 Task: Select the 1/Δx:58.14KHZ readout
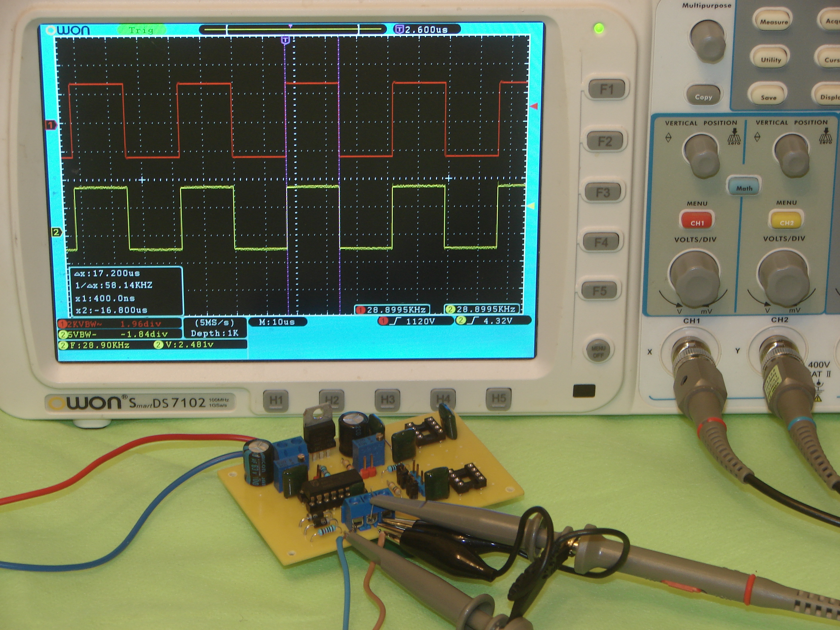114,285
